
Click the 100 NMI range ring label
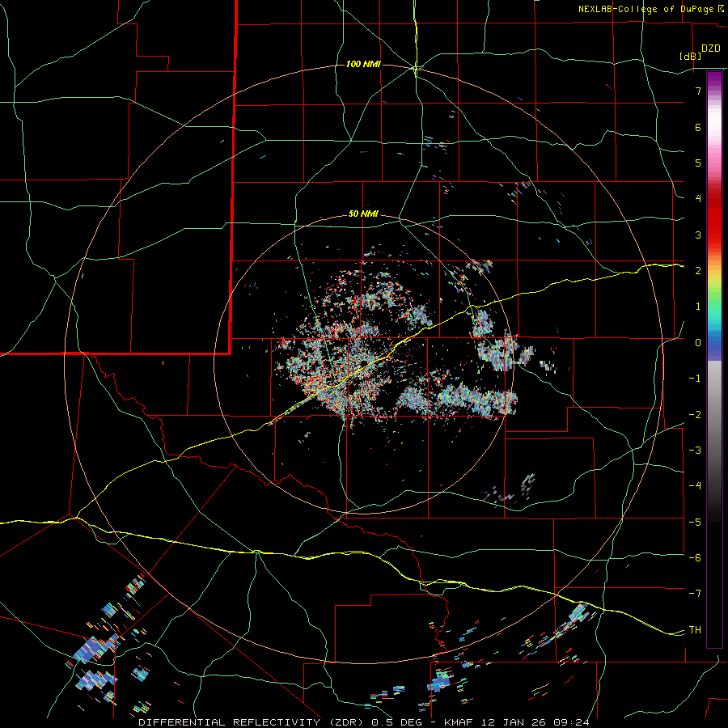point(363,64)
